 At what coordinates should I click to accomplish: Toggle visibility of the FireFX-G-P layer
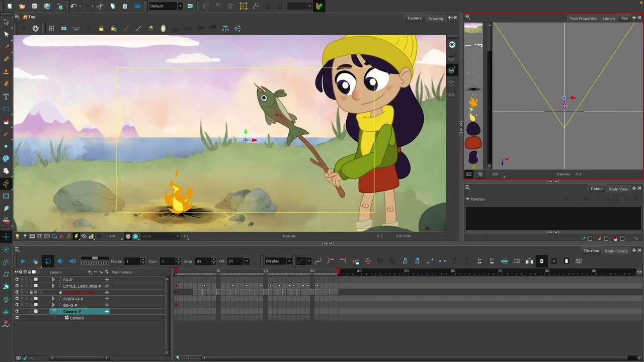[17, 299]
